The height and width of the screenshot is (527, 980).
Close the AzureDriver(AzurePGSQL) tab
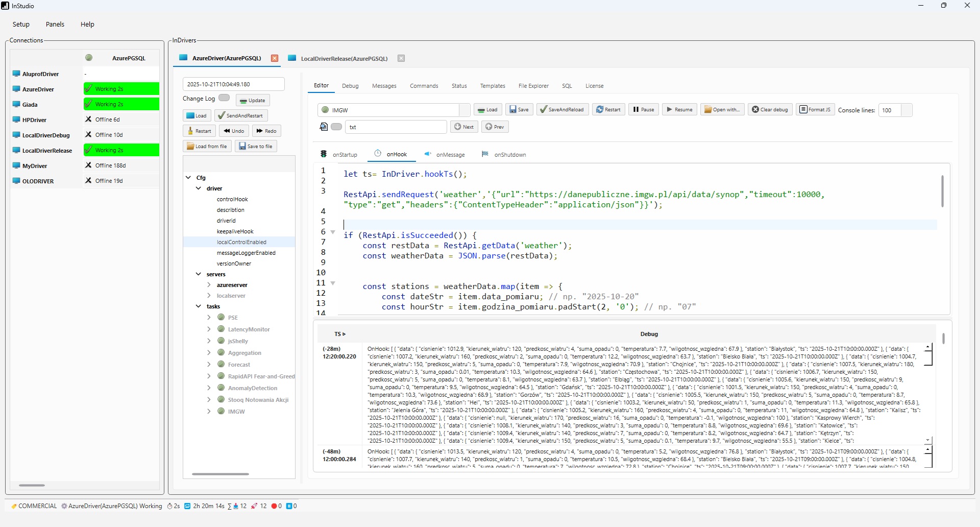[275, 59]
